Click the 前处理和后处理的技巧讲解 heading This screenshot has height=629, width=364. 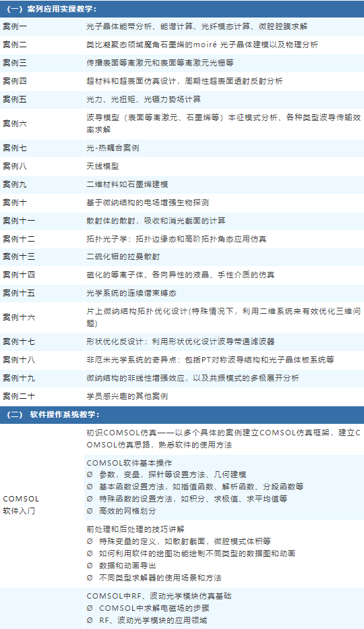(x=135, y=529)
